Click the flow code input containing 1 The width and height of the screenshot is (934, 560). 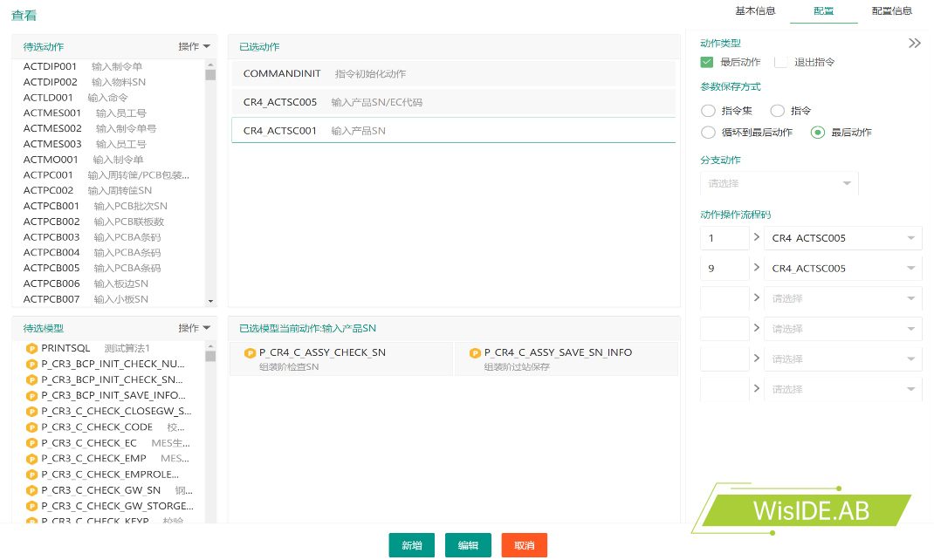point(724,238)
